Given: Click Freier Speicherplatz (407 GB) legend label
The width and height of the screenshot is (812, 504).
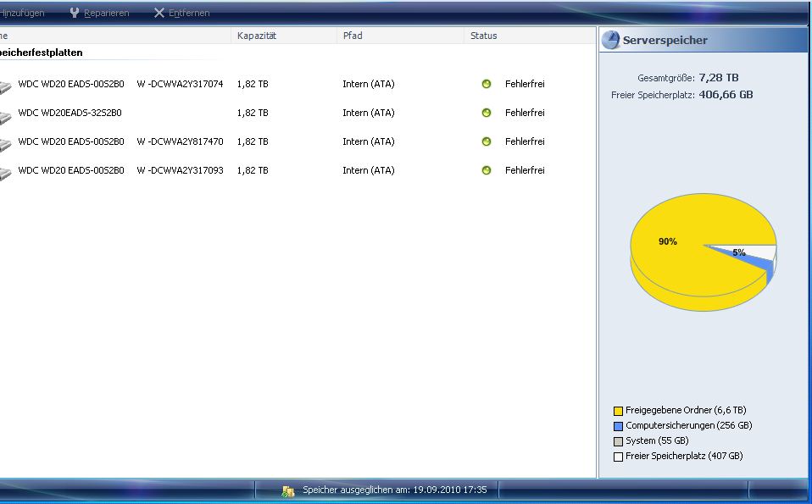Looking at the screenshot, I should tap(684, 456).
